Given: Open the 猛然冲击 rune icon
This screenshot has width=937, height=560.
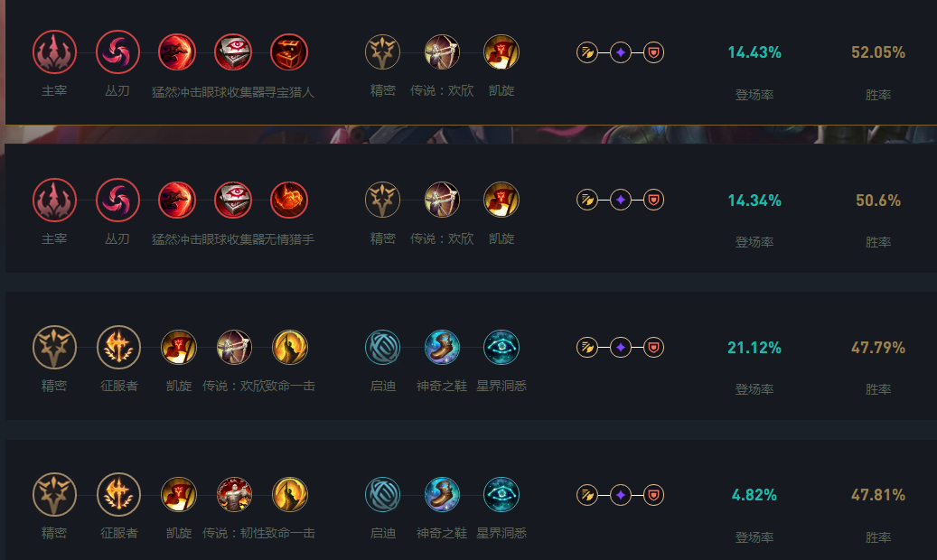Looking at the screenshot, I should [x=178, y=51].
